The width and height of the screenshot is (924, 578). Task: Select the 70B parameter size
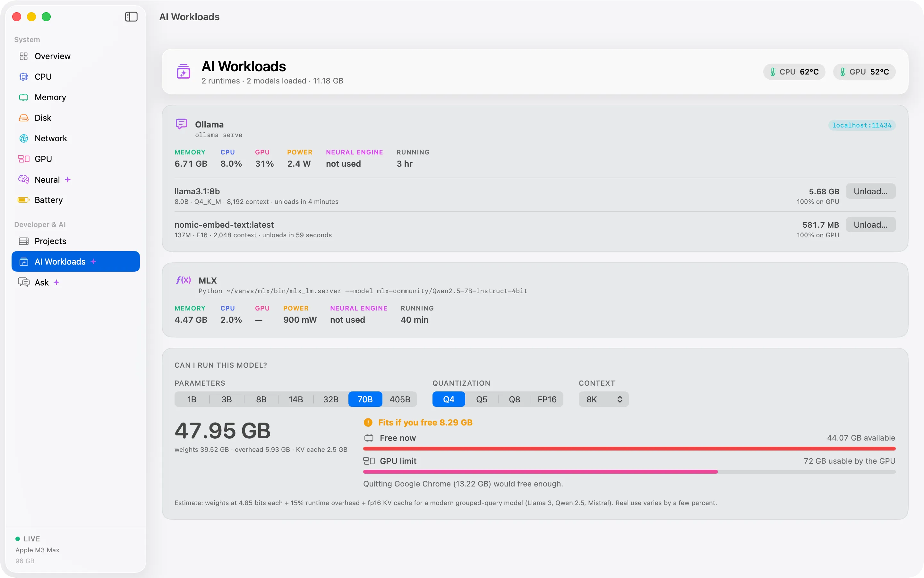pyautogui.click(x=365, y=399)
